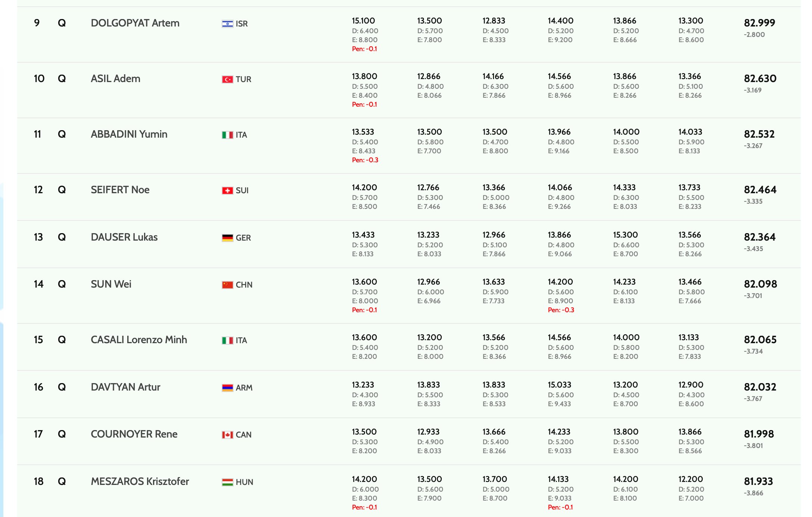Click the rank 11 Q qualification marker

62,134
